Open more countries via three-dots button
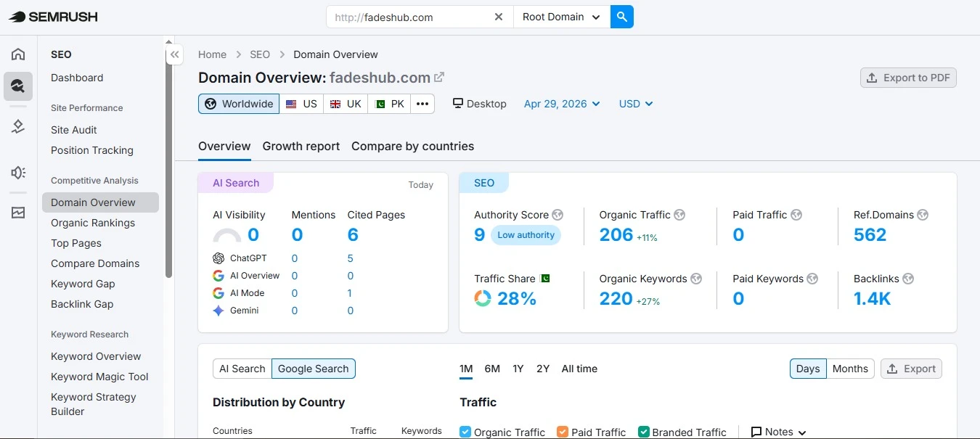 422,104
